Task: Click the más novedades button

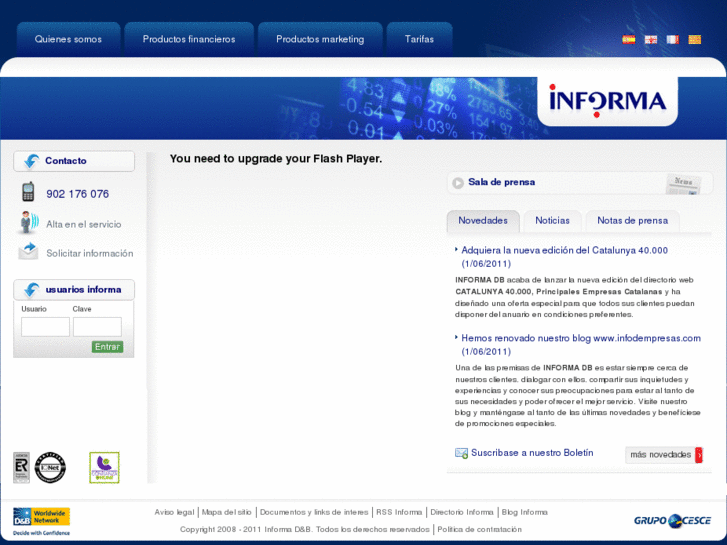Action: (x=663, y=455)
